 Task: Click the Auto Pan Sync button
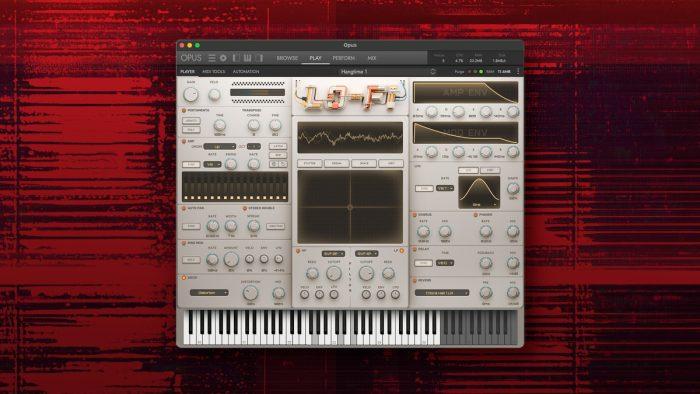point(191,227)
